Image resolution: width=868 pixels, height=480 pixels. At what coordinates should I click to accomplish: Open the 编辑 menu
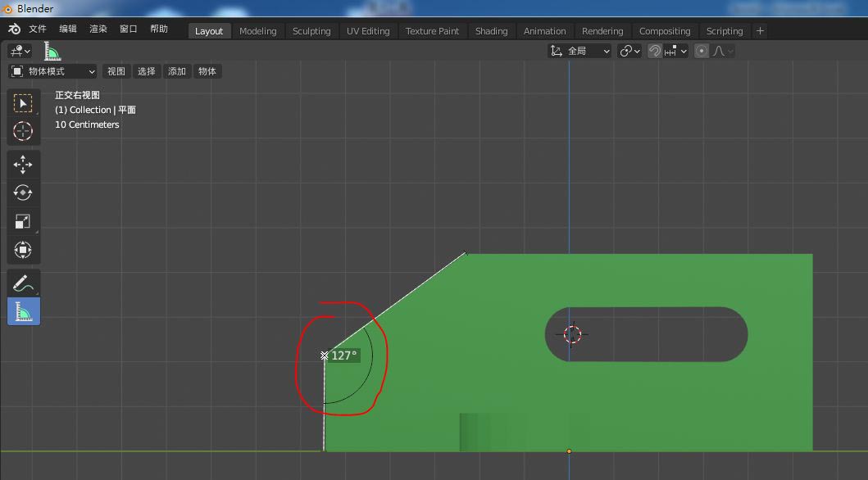click(x=68, y=29)
